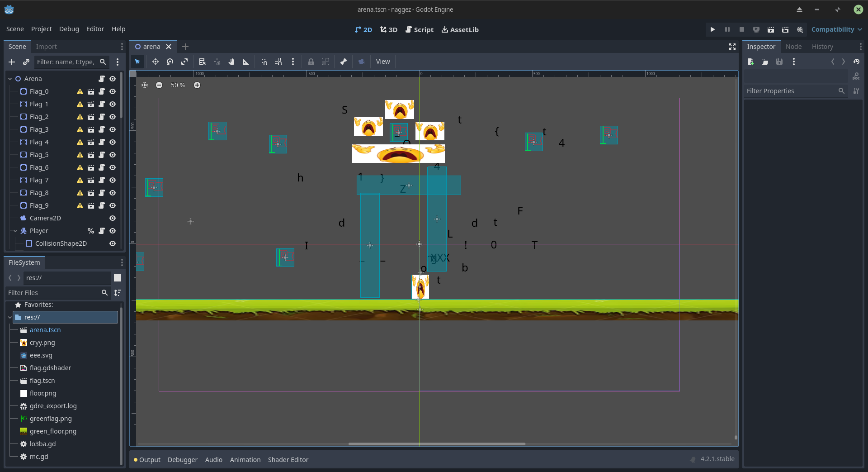
Task: Open the Shader Editor bottom panel
Action: coord(288,460)
